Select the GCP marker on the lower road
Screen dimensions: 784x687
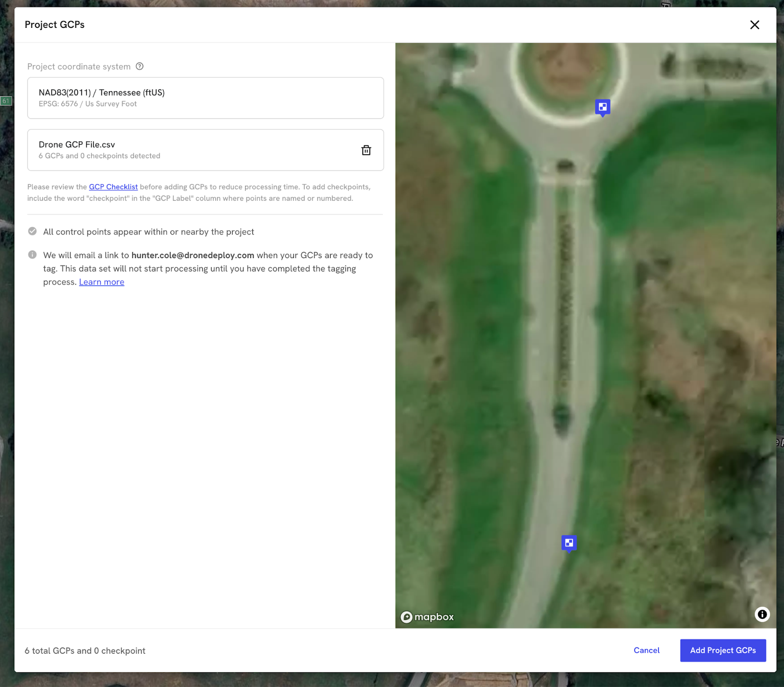click(569, 543)
